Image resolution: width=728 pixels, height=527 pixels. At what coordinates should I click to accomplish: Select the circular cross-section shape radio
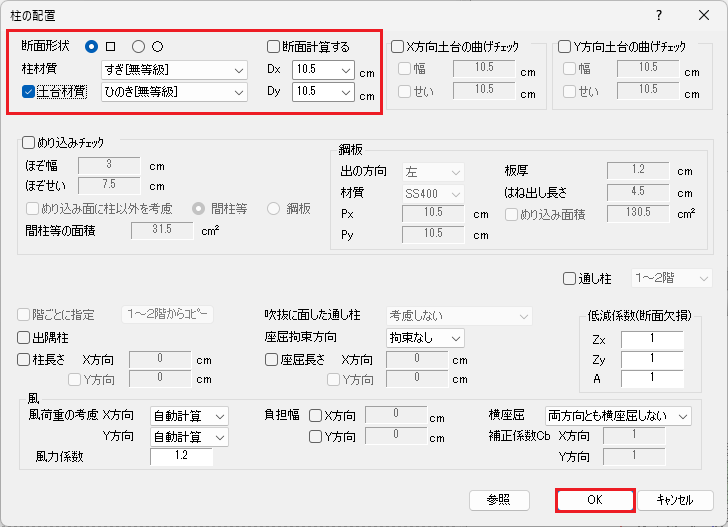(139, 46)
